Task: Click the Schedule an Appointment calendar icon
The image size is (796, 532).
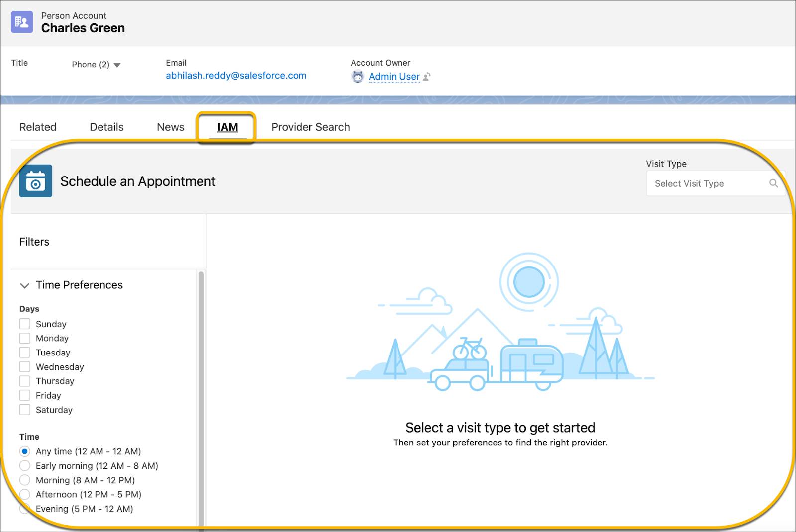Action: click(35, 181)
